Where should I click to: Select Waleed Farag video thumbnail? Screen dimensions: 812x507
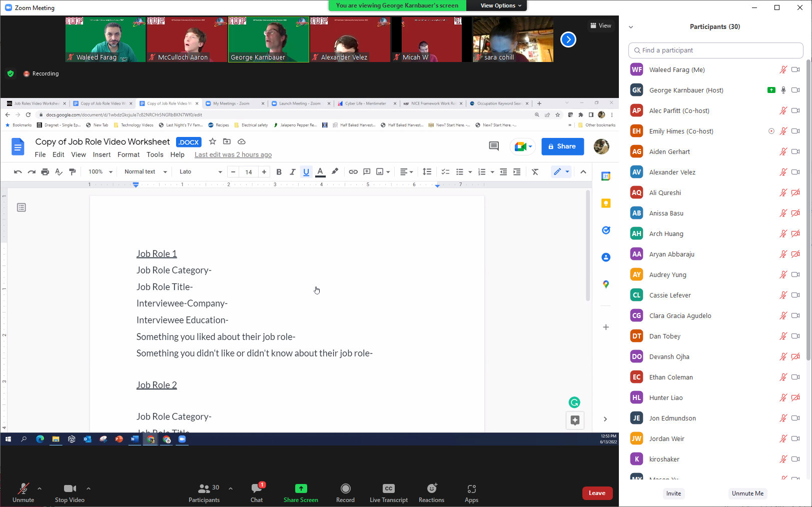click(x=106, y=39)
